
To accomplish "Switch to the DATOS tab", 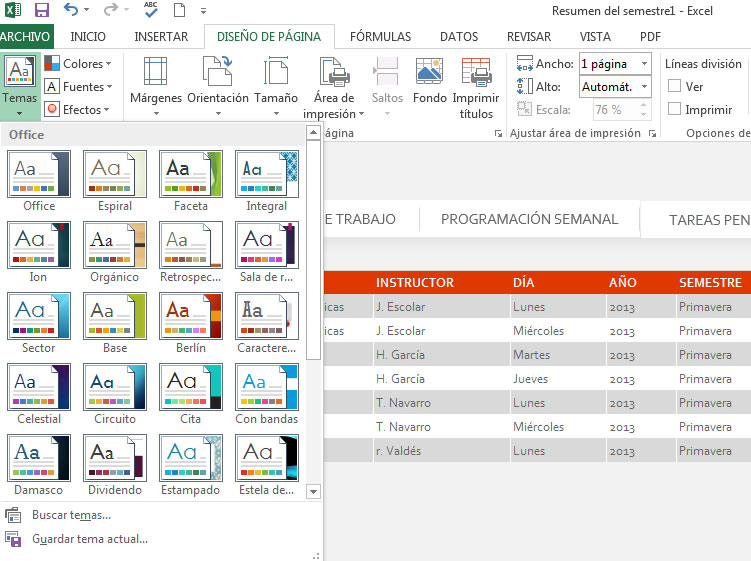I will click(459, 36).
